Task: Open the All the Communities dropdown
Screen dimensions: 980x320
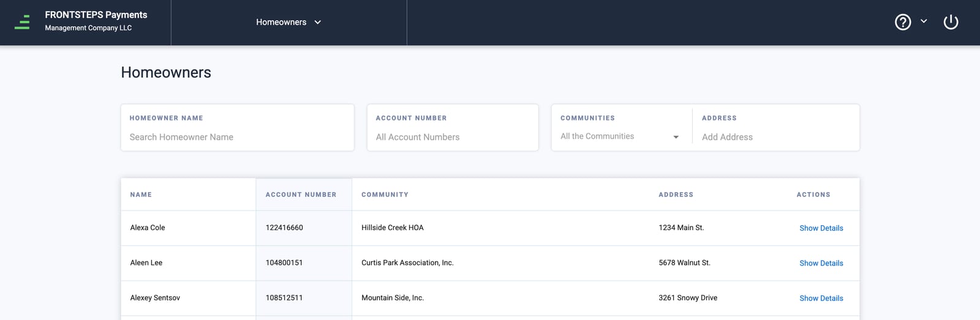Action: pyautogui.click(x=619, y=136)
